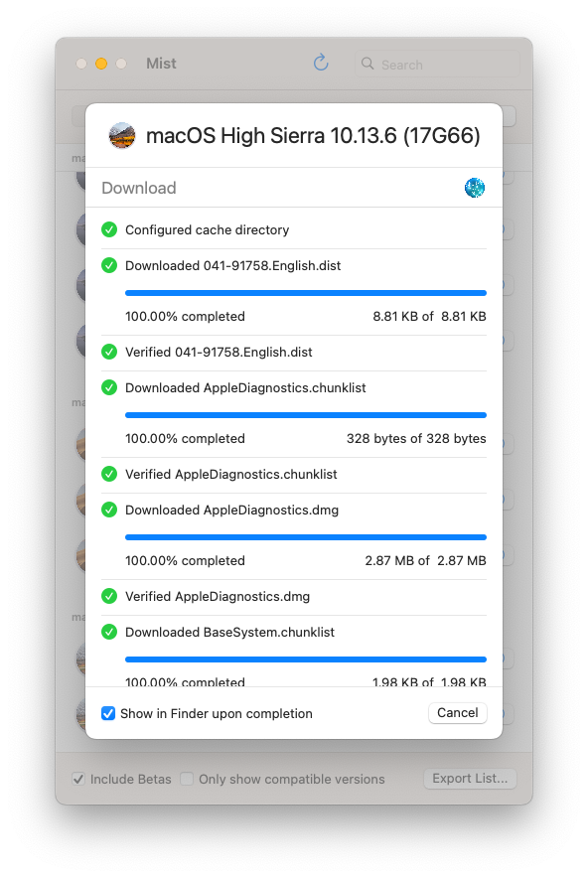Click the checkmark beside Downloaded 041-91758.English.dist

point(109,265)
